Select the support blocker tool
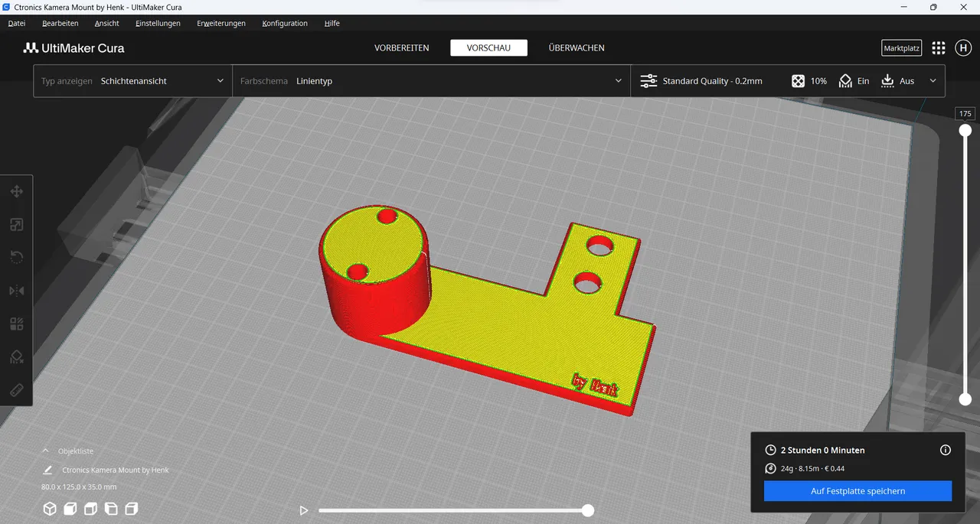 16,356
